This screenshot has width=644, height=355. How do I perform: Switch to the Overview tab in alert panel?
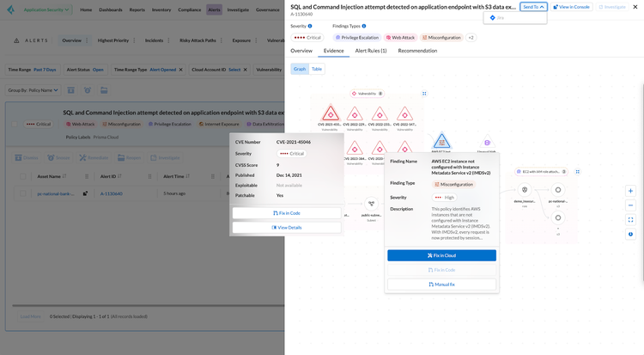(x=301, y=51)
